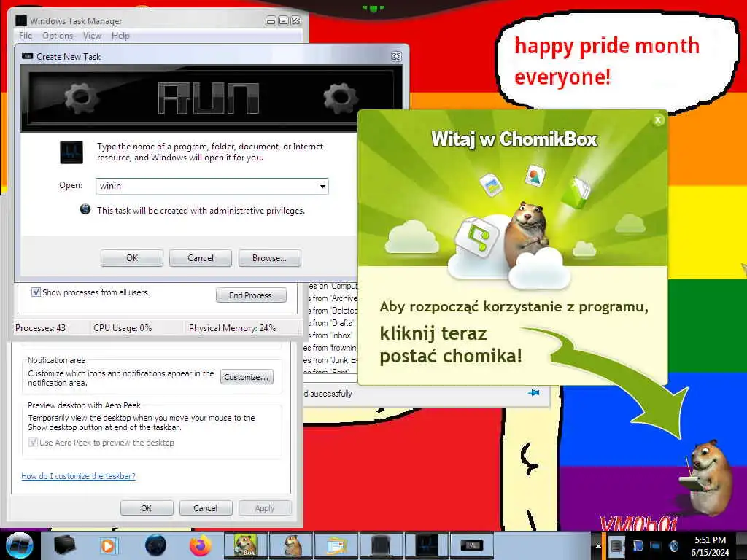Image resolution: width=747 pixels, height=560 pixels.
Task: Click Physical Memory: 24% status entry
Action: [x=233, y=327]
